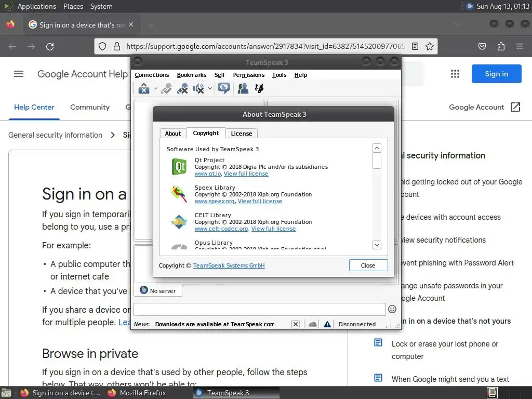The image size is (532, 399).
Task: View full license for CELT Library
Action: coord(273,229)
